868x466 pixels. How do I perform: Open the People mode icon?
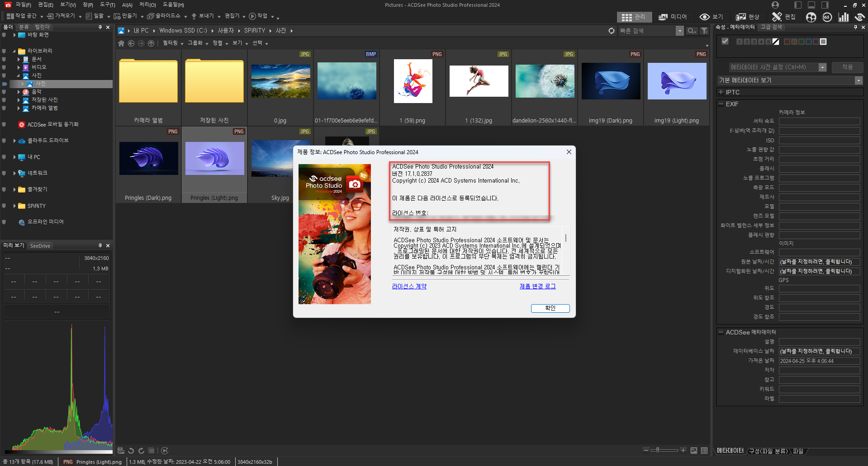coord(811,17)
